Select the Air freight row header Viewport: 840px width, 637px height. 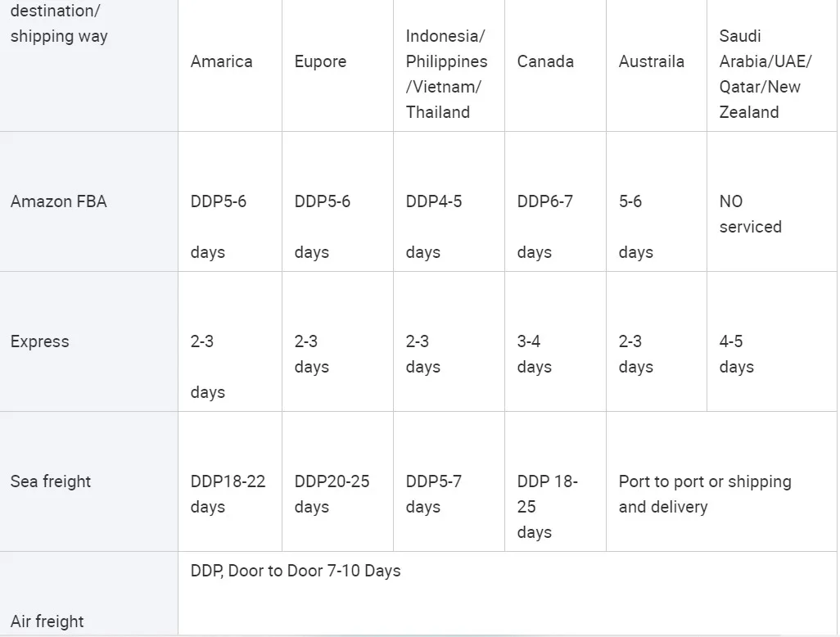[88, 594]
